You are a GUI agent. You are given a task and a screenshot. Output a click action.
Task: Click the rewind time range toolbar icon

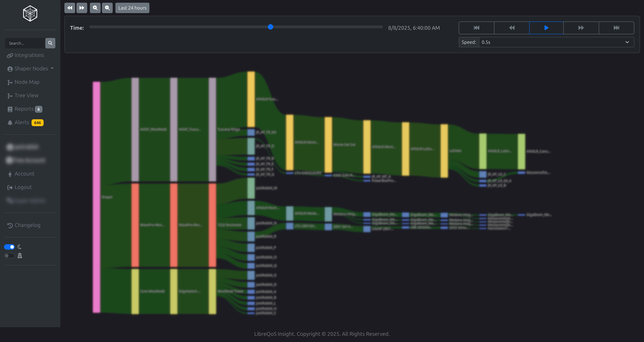tap(70, 8)
